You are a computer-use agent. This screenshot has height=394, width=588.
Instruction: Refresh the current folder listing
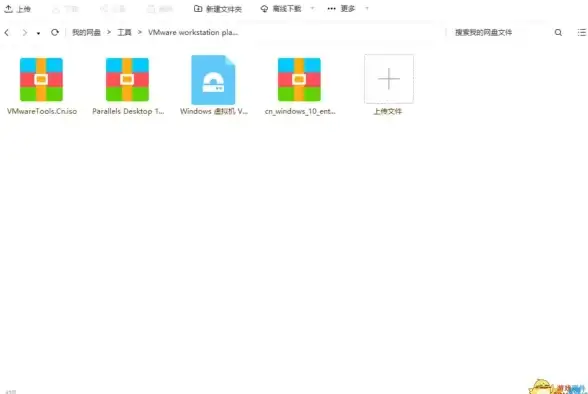[x=55, y=32]
